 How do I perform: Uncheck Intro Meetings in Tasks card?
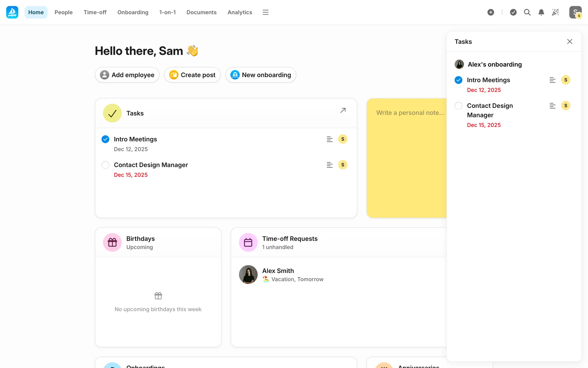(x=105, y=139)
